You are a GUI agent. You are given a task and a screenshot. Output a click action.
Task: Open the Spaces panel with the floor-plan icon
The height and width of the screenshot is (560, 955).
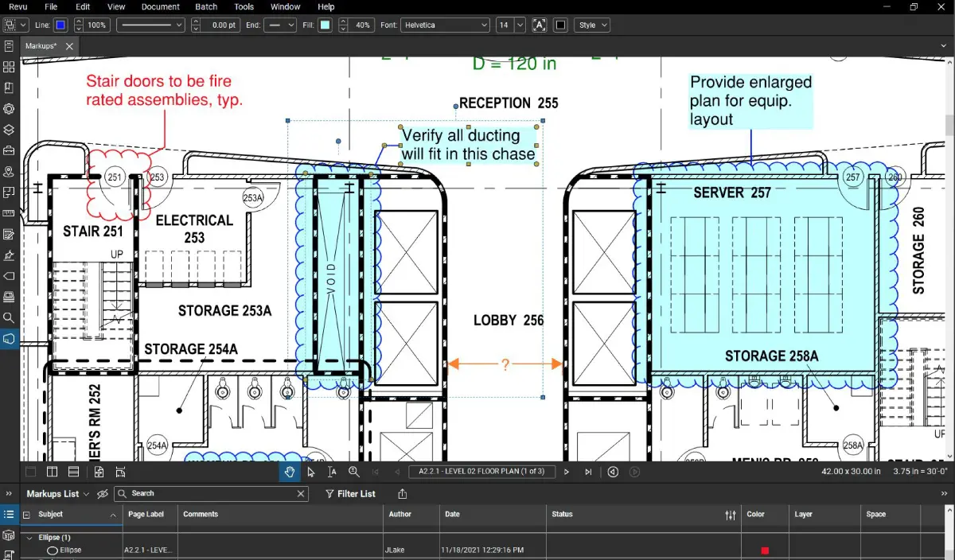point(9,192)
